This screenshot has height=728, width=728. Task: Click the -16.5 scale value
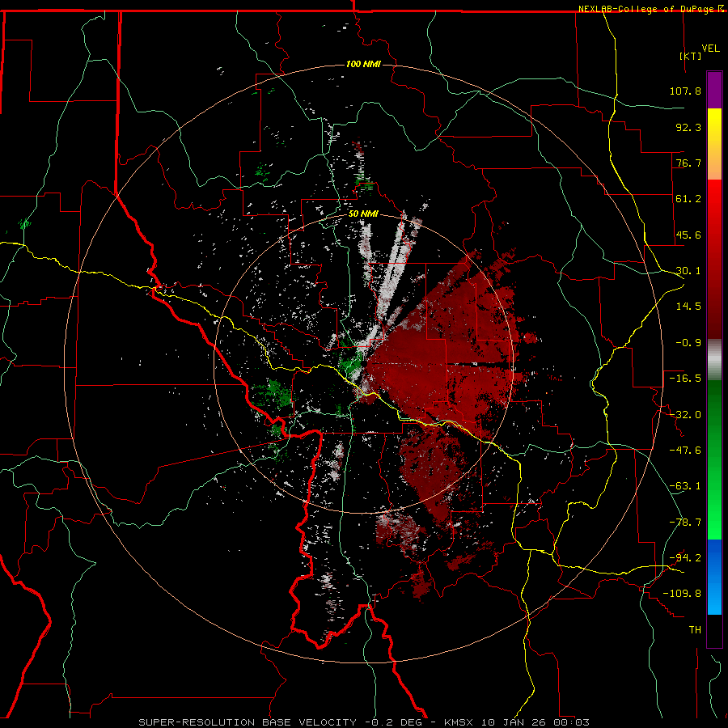(x=685, y=379)
